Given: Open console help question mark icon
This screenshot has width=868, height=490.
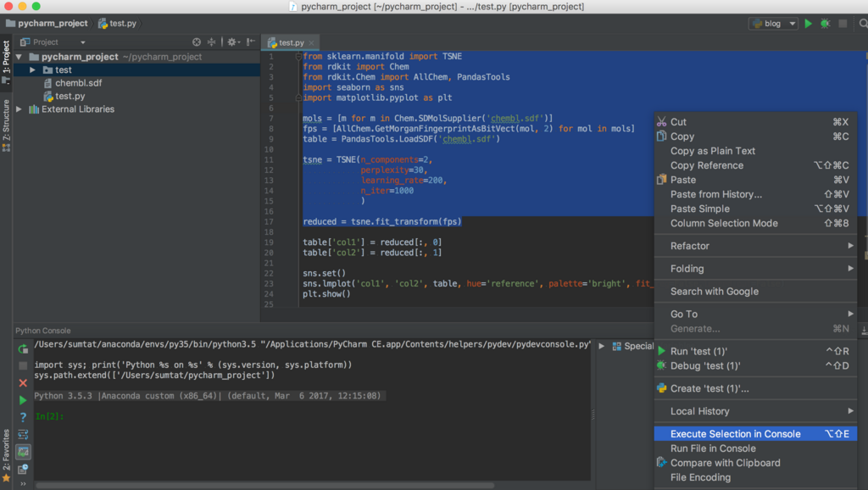Looking at the screenshot, I should (23, 417).
